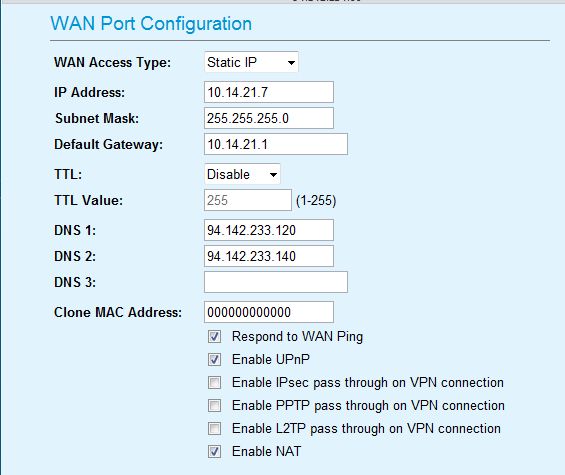This screenshot has width=565, height=475.
Task: Click the DNS 1 address field
Action: (x=269, y=230)
